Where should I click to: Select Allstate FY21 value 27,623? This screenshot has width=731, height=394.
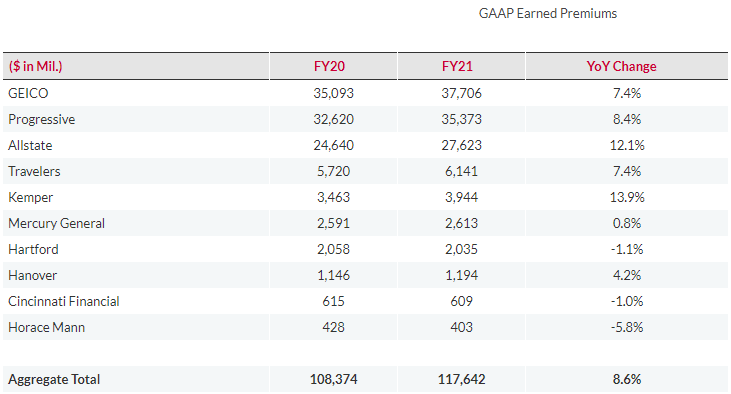[461, 145]
